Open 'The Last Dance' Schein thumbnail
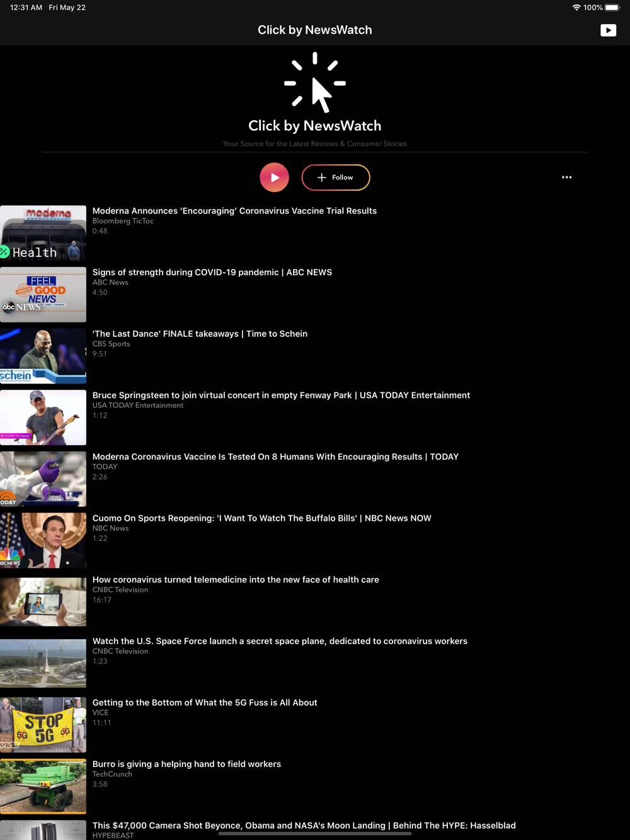630x840 pixels. click(43, 356)
